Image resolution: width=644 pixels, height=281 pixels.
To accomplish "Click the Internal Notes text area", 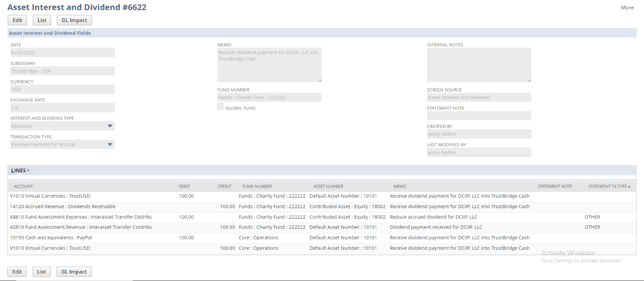I will tap(479, 65).
